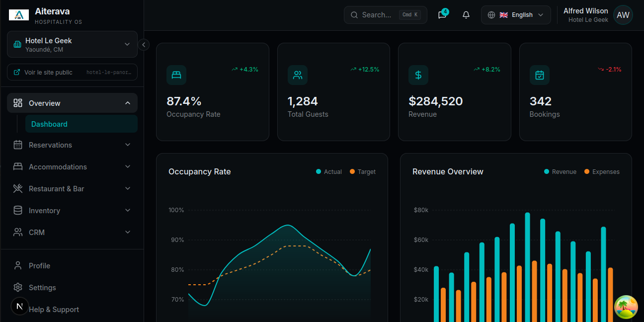The width and height of the screenshot is (644, 322).
Task: Click the globe icon in language selector
Action: coord(491,15)
